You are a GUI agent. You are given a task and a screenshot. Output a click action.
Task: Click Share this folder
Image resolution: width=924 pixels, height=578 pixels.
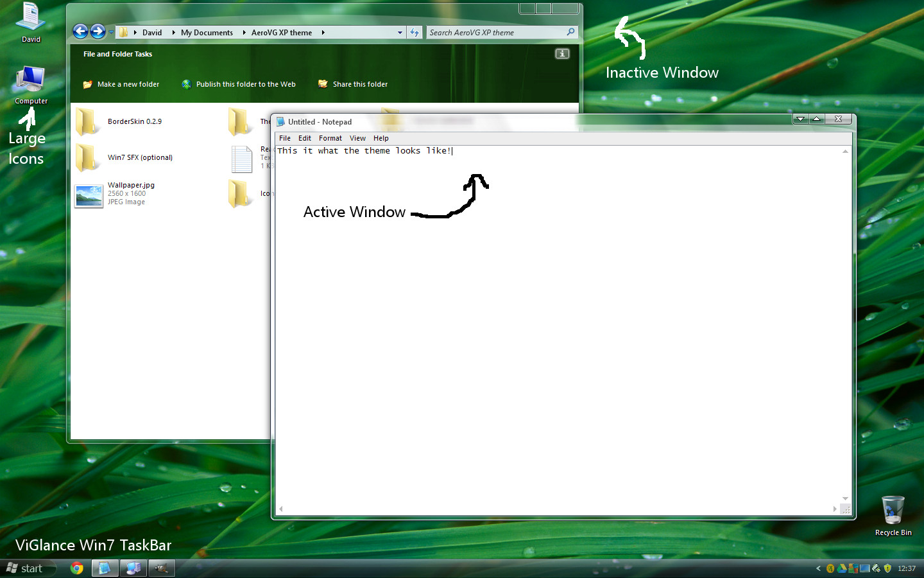tap(360, 84)
